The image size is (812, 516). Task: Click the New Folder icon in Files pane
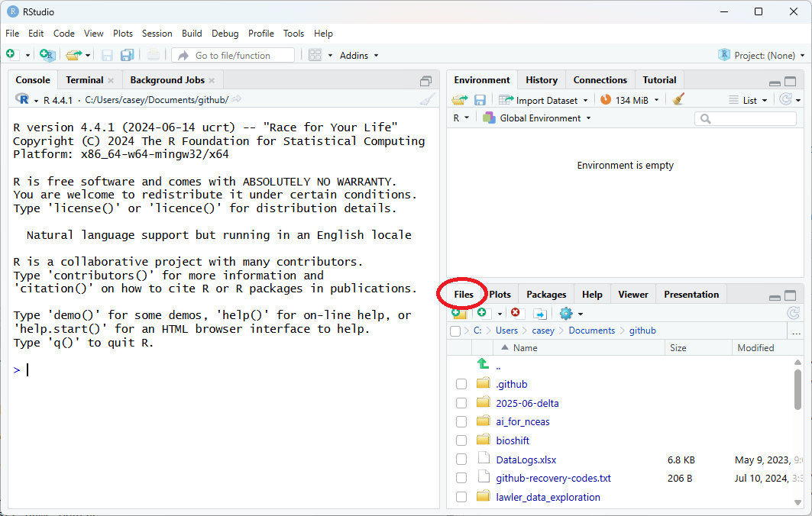(x=458, y=314)
